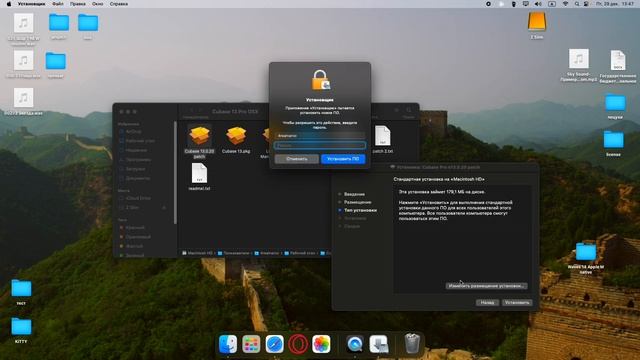Select Красный tag in Finder sidebar
This screenshot has height=360, width=640.
click(134, 228)
